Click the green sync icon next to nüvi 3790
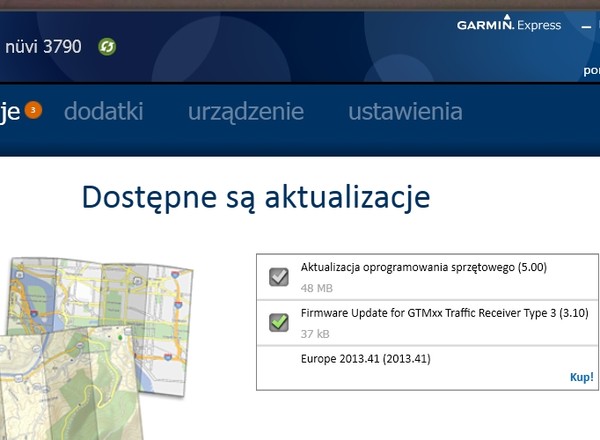Image resolution: width=600 pixels, height=440 pixels. click(107, 47)
